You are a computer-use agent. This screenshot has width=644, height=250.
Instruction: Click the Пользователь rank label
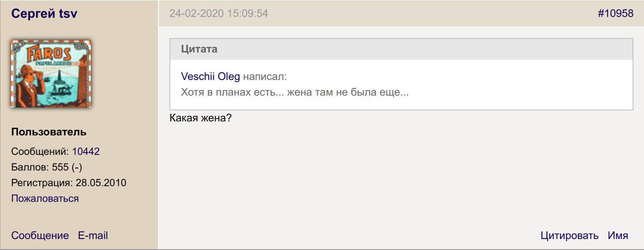click(49, 132)
